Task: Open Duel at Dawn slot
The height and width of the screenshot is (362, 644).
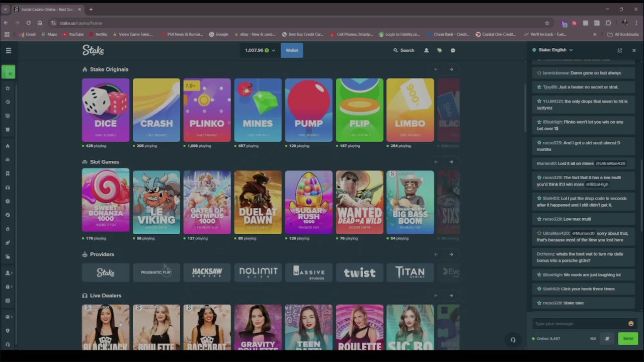Action: [258, 202]
